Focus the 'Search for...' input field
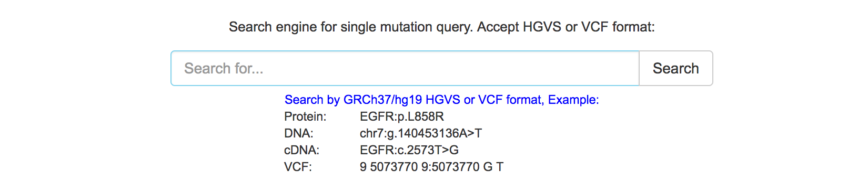Screen dimensions: 868x191 (405, 68)
